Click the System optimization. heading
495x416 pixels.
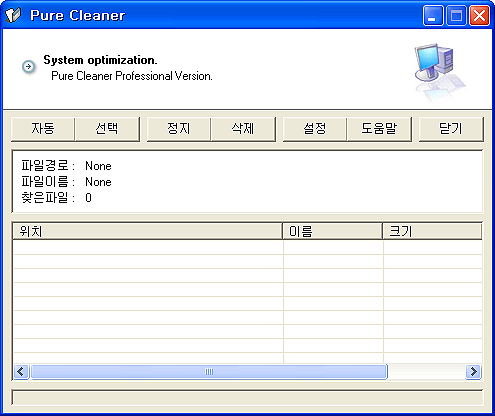100,60
